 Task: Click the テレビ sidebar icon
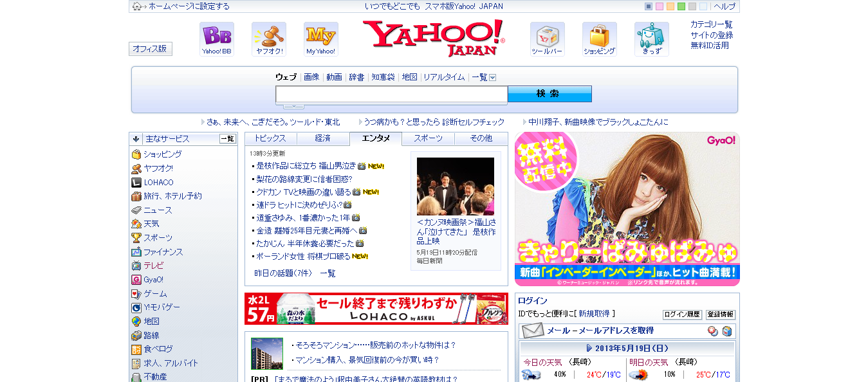point(136,266)
